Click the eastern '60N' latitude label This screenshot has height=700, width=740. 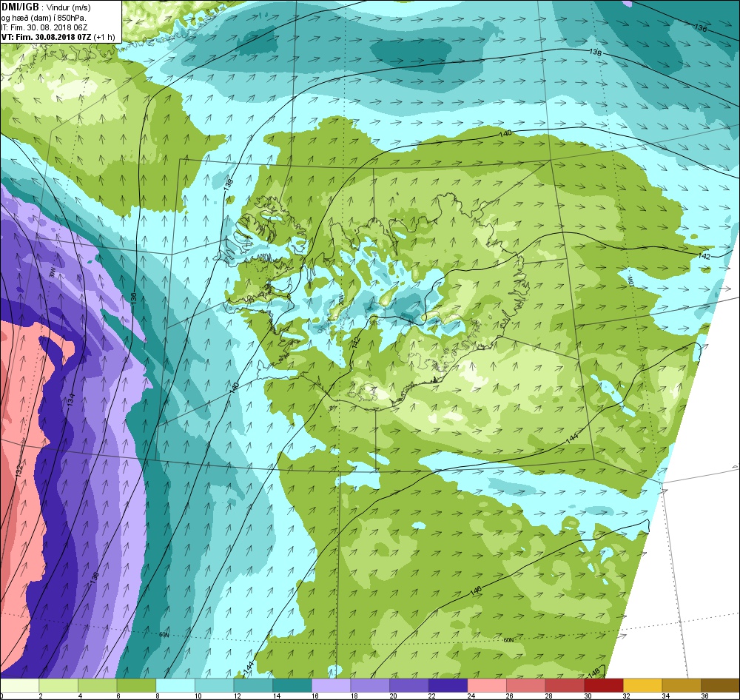coord(508,641)
